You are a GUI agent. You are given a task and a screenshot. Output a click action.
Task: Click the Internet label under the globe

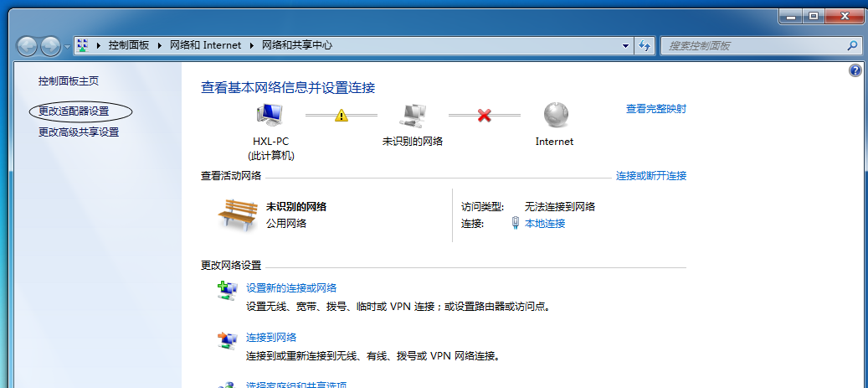coord(554,142)
